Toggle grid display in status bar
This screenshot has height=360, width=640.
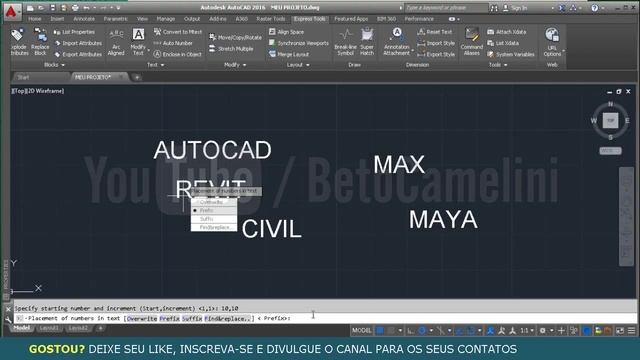click(x=380, y=331)
